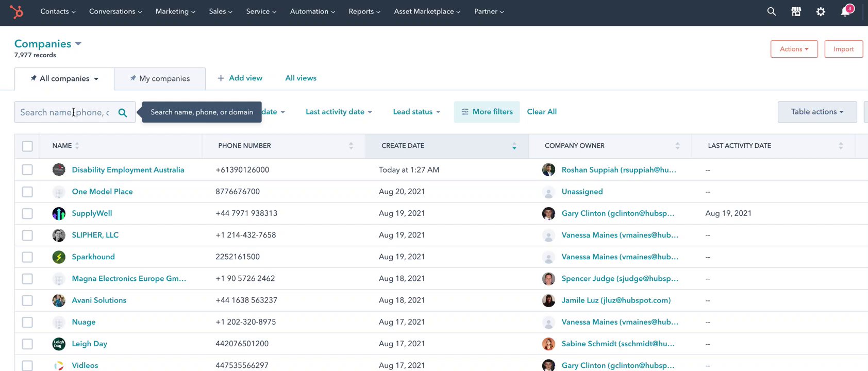This screenshot has height=371, width=868.
Task: Click the Avani Solutions company logo
Action: pyautogui.click(x=59, y=300)
